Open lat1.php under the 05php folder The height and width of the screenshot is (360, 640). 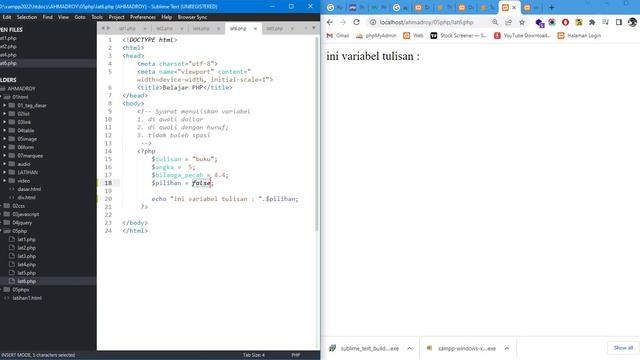point(27,240)
